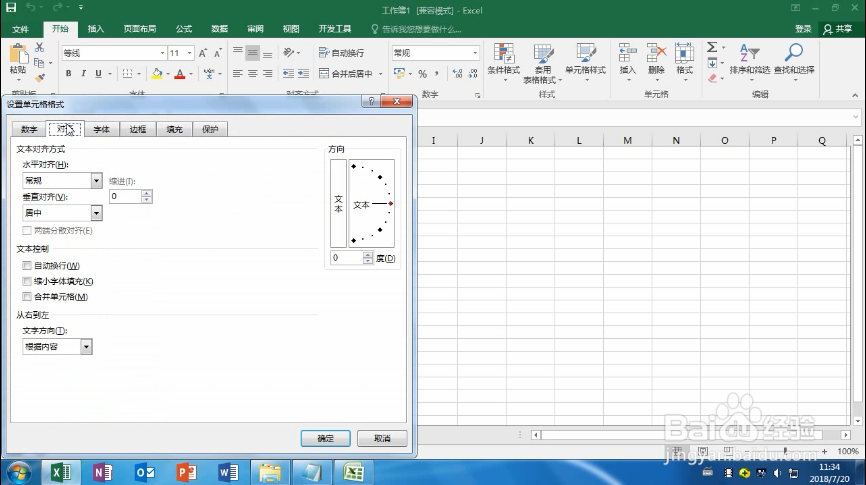Click the Comma Style icon
The width and height of the screenshot is (866, 485).
point(437,73)
